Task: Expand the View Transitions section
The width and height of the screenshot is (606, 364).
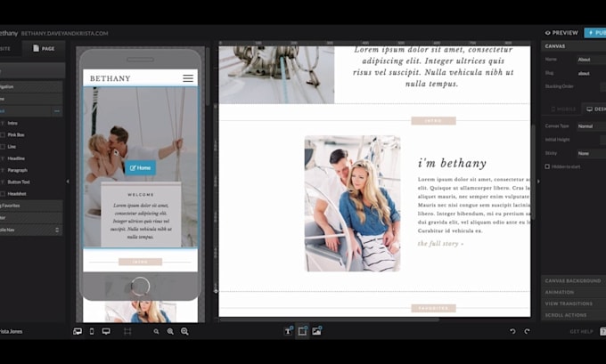Action: coord(574,303)
